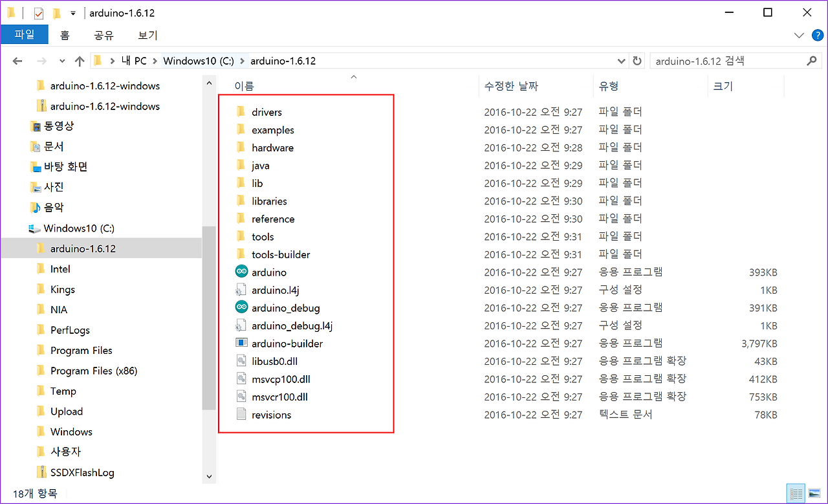Click the arduino_debug.l4j config file icon
Viewport: 828px width, 504px height.
241,325
